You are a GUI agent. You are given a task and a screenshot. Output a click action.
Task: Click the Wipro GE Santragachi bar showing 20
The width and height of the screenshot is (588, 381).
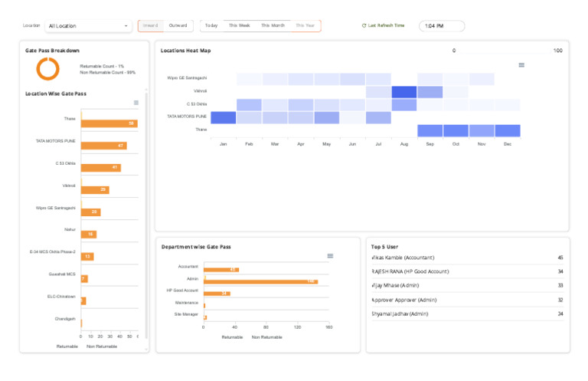click(x=91, y=212)
